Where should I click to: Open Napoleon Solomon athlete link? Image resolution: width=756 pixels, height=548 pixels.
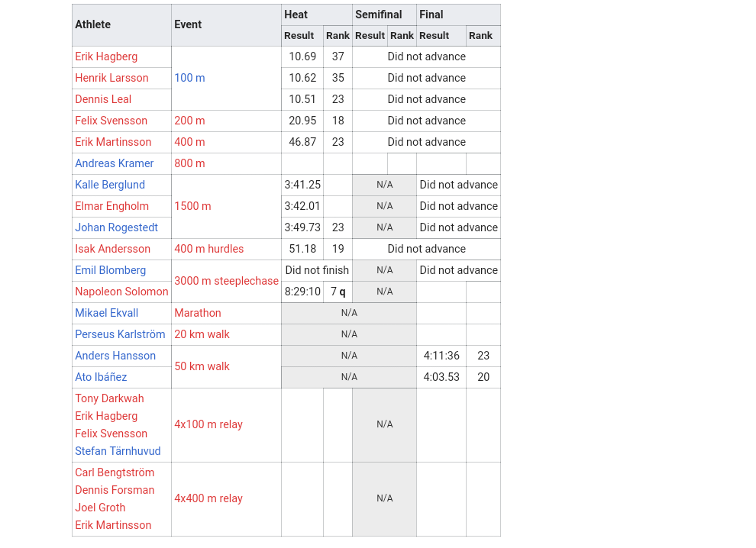click(x=121, y=292)
